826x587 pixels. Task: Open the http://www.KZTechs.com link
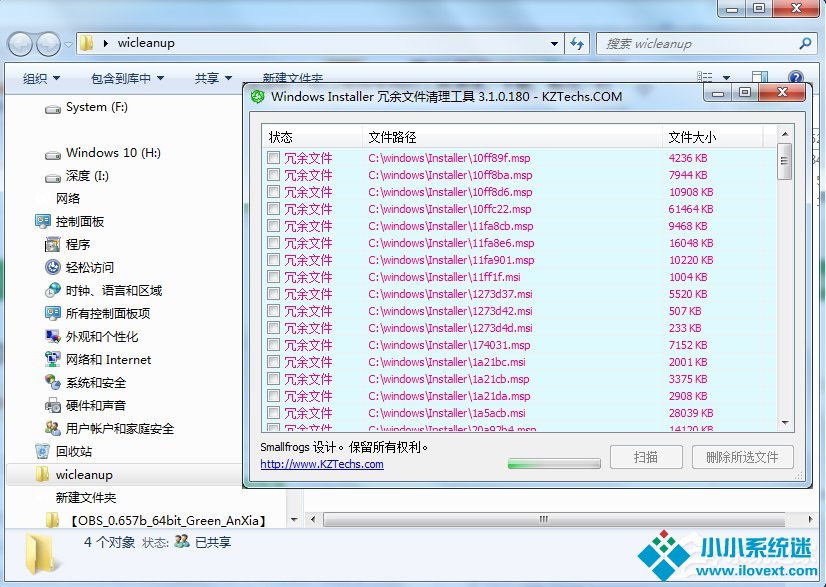pyautogui.click(x=322, y=464)
